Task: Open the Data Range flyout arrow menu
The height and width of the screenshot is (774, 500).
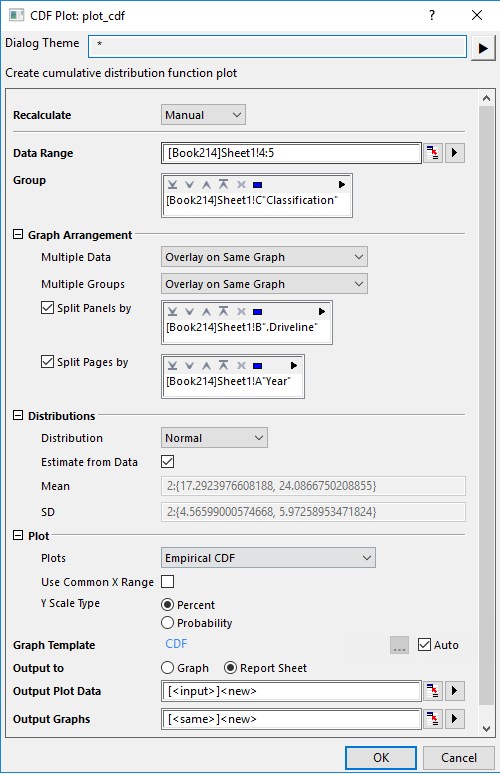Action: point(455,153)
